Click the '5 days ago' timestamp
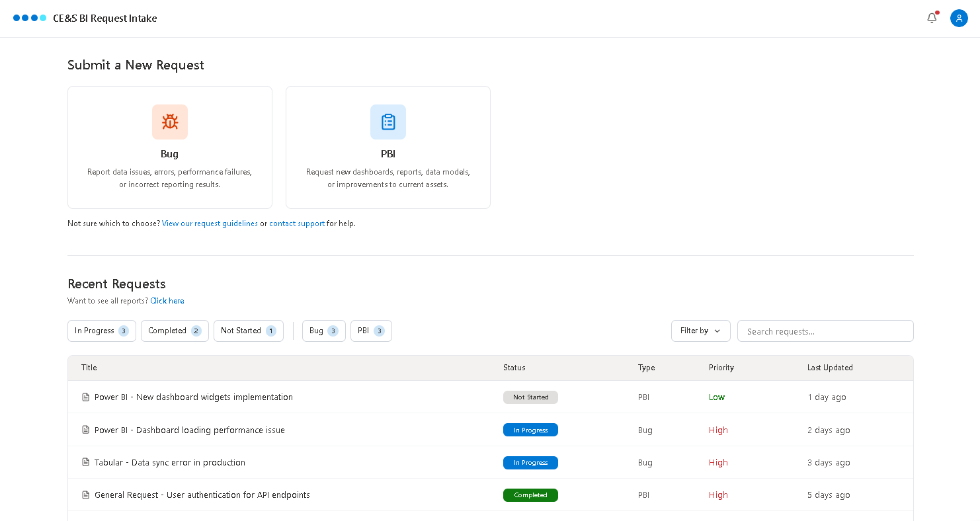 829,495
